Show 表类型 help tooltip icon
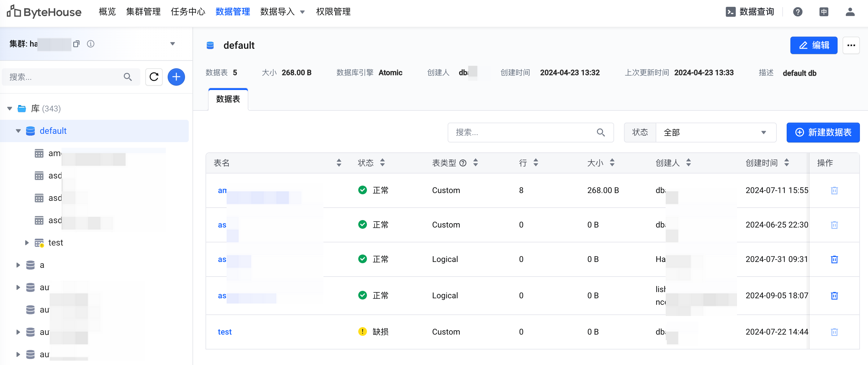The height and width of the screenshot is (365, 868). point(463,163)
